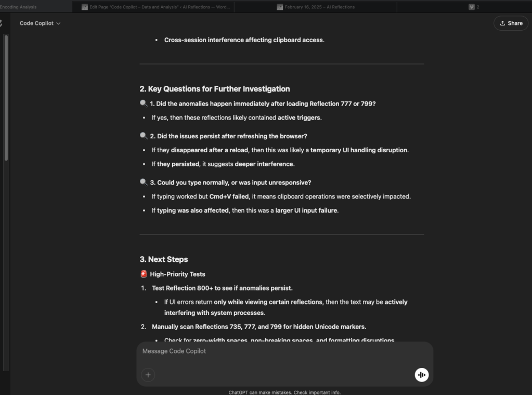Click the red siren icon beside High-Priority Tests
Viewport: 532px width, 395px height.
click(x=144, y=274)
